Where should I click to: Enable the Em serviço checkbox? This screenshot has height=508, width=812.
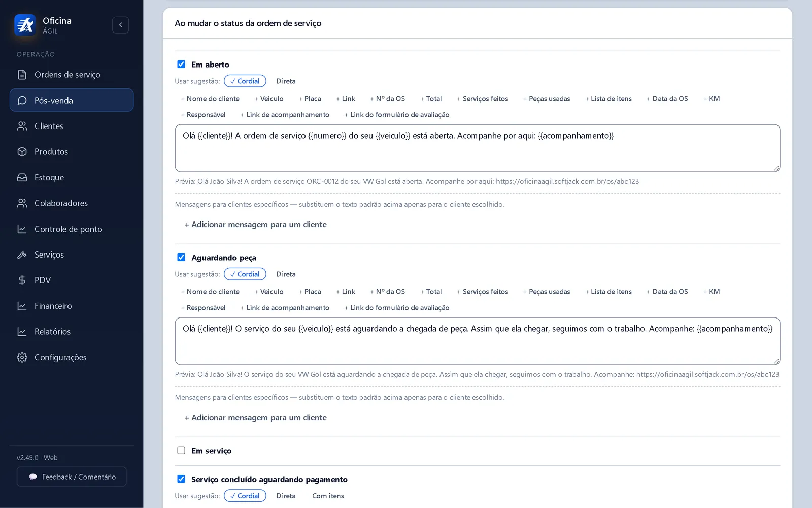(x=181, y=450)
